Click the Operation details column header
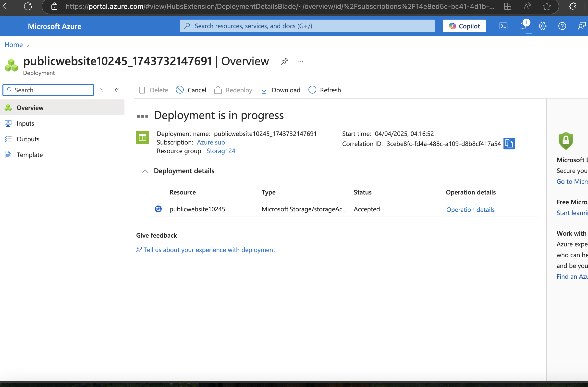Image resolution: width=588 pixels, height=387 pixels. [x=471, y=192]
